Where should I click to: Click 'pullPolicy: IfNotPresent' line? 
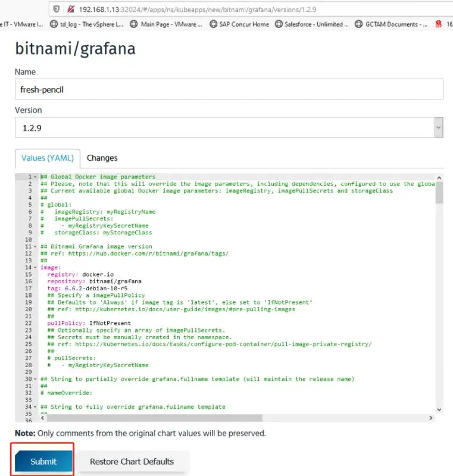pyautogui.click(x=89, y=323)
